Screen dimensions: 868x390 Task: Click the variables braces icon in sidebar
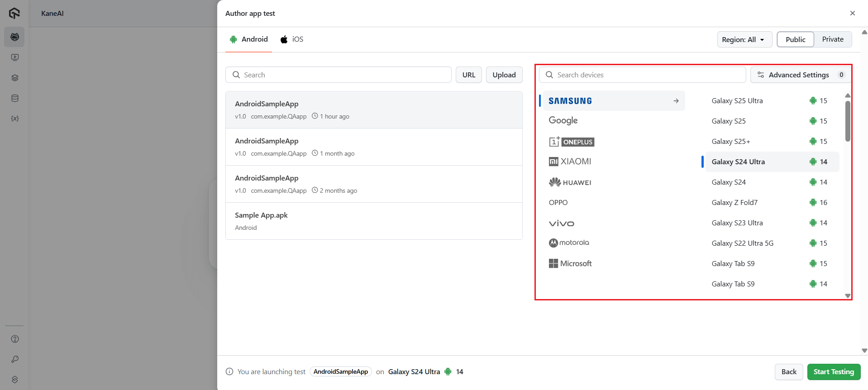[14, 119]
